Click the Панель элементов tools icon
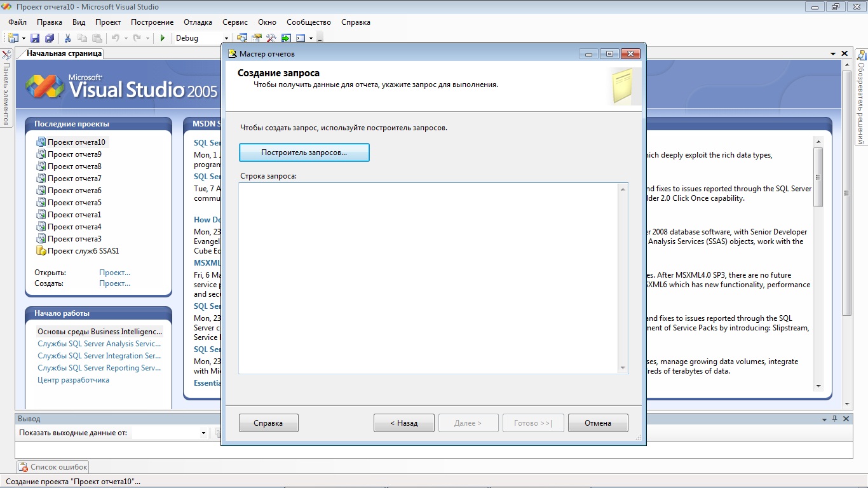The width and height of the screenshot is (868, 488). pyautogui.click(x=6, y=55)
